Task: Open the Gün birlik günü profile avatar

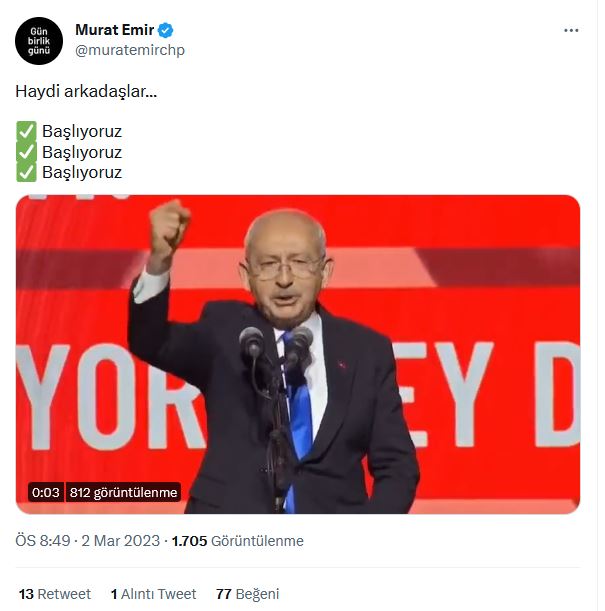Action: click(x=39, y=41)
